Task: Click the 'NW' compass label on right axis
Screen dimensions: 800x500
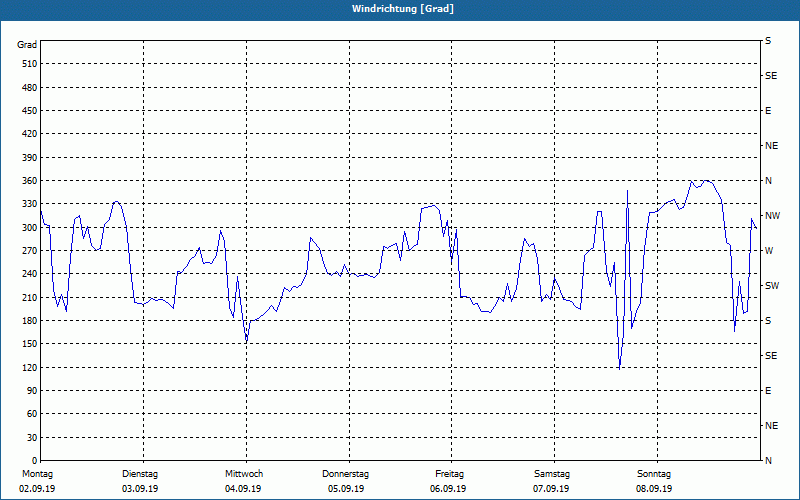Action: tap(772, 216)
